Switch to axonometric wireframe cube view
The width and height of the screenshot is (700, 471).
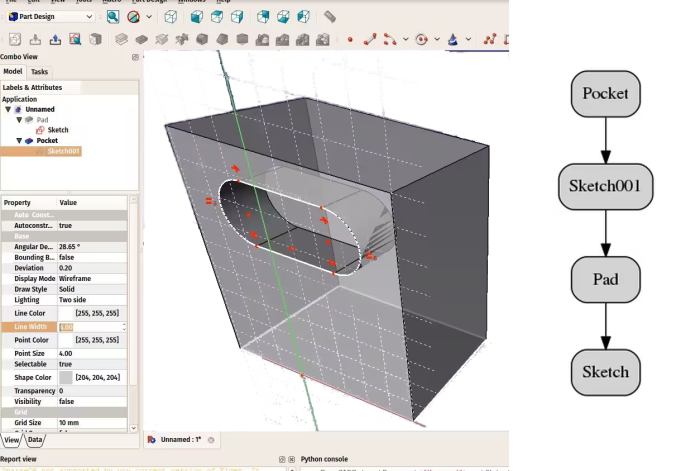point(171,17)
